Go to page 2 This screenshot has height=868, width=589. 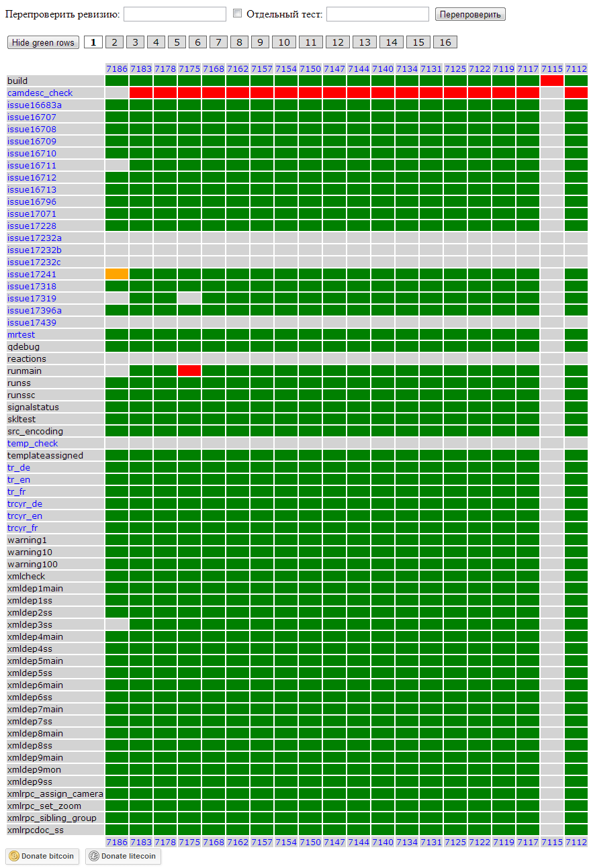click(x=114, y=42)
